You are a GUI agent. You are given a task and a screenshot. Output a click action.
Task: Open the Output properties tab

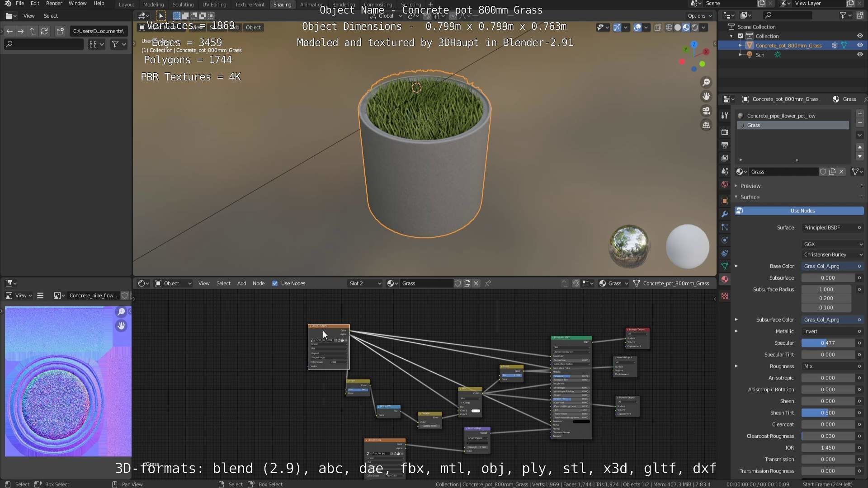click(x=725, y=145)
